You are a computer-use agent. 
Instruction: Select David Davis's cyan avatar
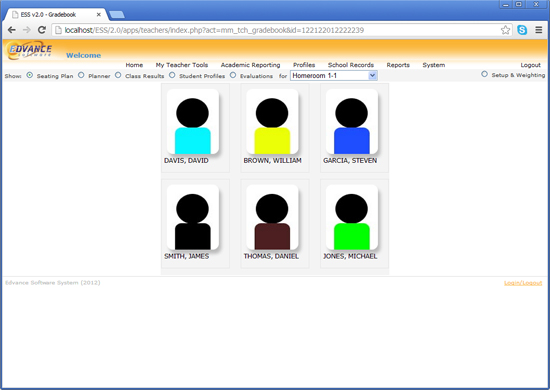193,121
